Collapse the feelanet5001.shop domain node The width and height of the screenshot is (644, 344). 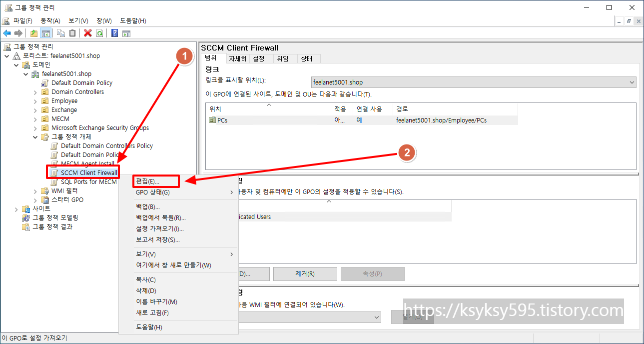26,74
